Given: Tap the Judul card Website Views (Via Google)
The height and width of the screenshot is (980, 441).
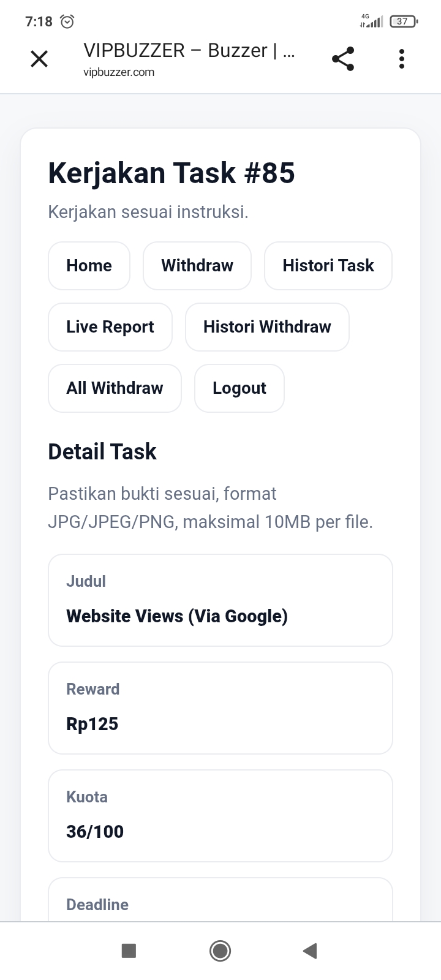Looking at the screenshot, I should [221, 600].
